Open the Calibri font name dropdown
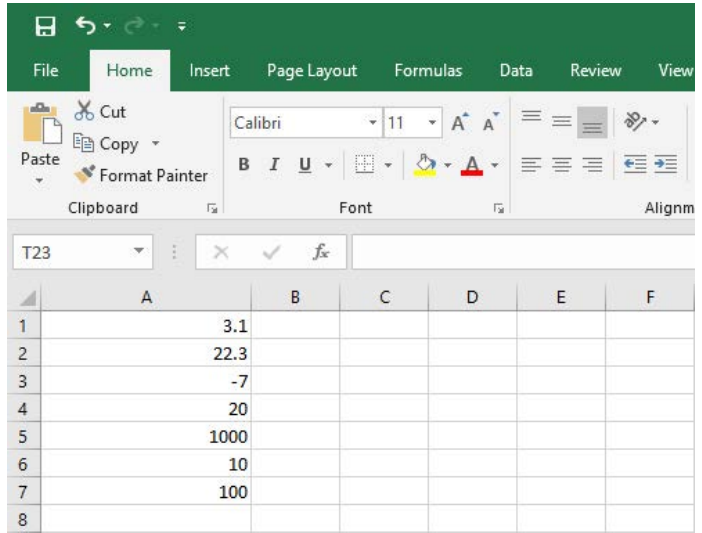The width and height of the screenshot is (702, 533). (372, 122)
